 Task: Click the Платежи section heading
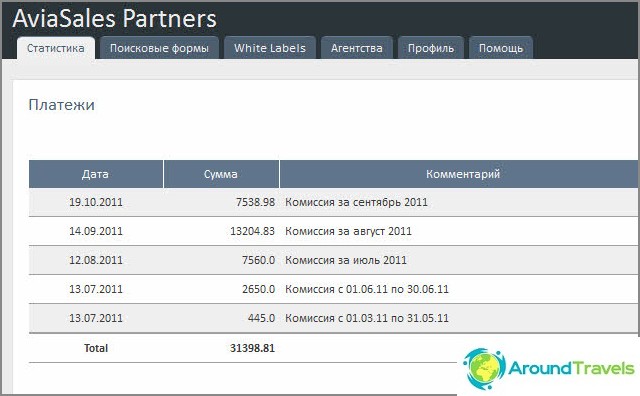(x=62, y=105)
